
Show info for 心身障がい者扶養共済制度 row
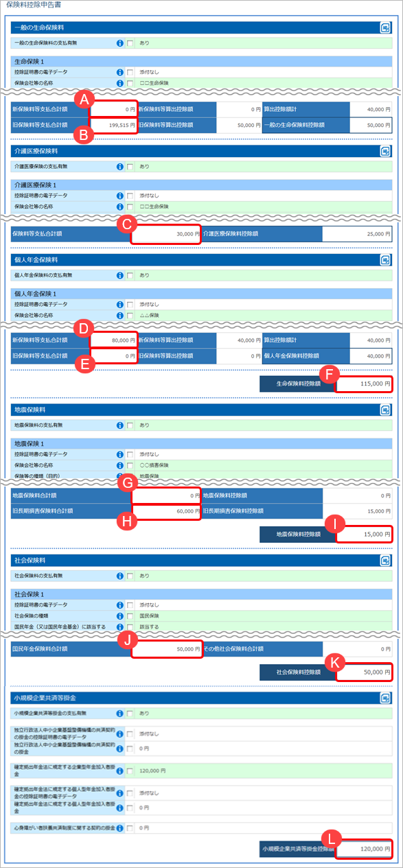coord(120,828)
